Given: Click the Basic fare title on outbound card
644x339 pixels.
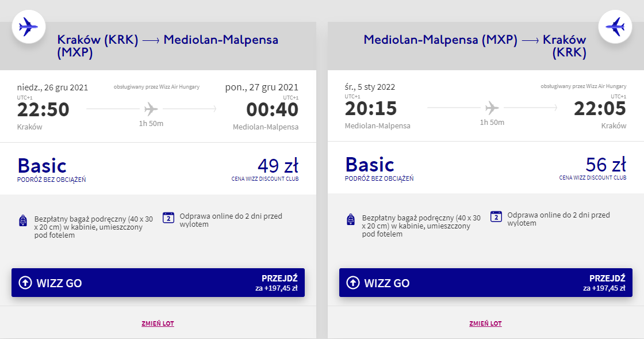Looking at the screenshot, I should click(x=42, y=166).
